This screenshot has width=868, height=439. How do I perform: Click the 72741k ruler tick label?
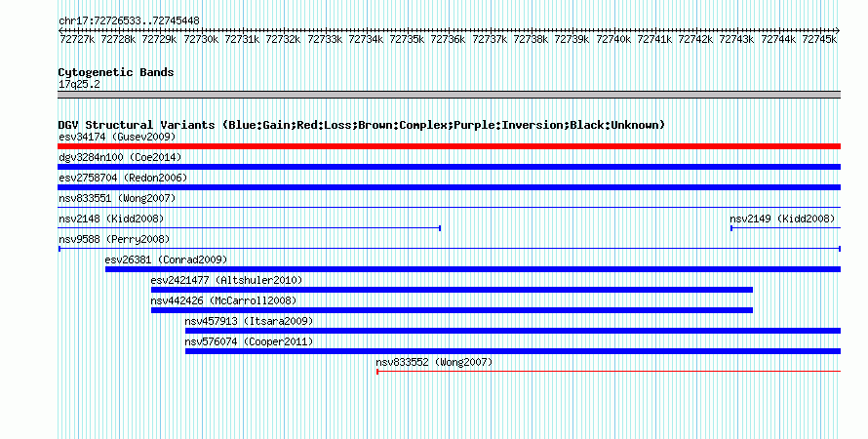(654, 39)
